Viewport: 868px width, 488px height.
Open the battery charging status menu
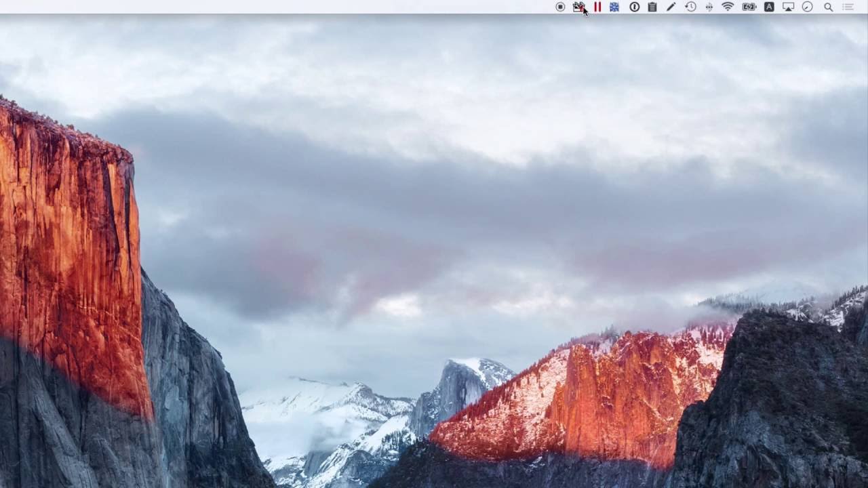[749, 7]
